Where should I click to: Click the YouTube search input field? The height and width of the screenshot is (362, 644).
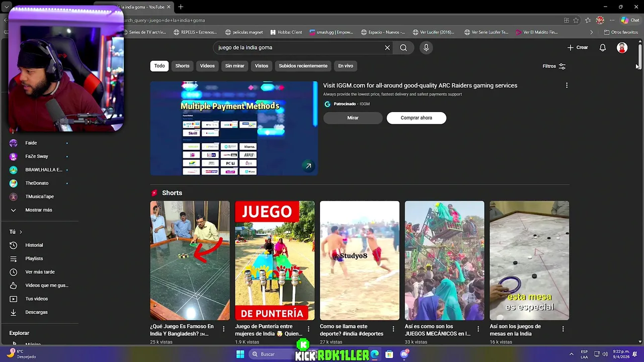point(299,48)
